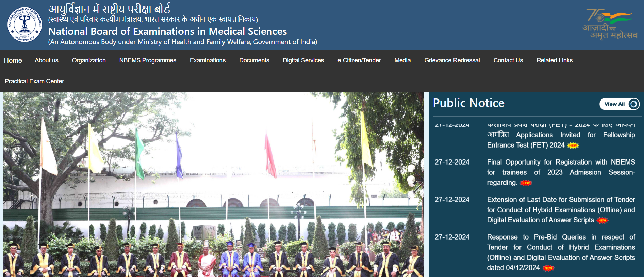Select e-Citizen/Tender in the navigation bar
Image resolution: width=644 pixels, height=277 pixels.
click(x=359, y=60)
